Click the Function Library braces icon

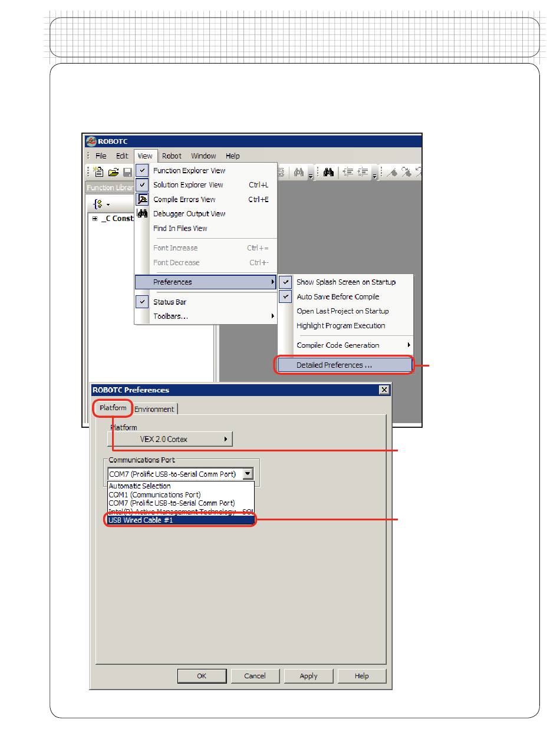[x=98, y=204]
